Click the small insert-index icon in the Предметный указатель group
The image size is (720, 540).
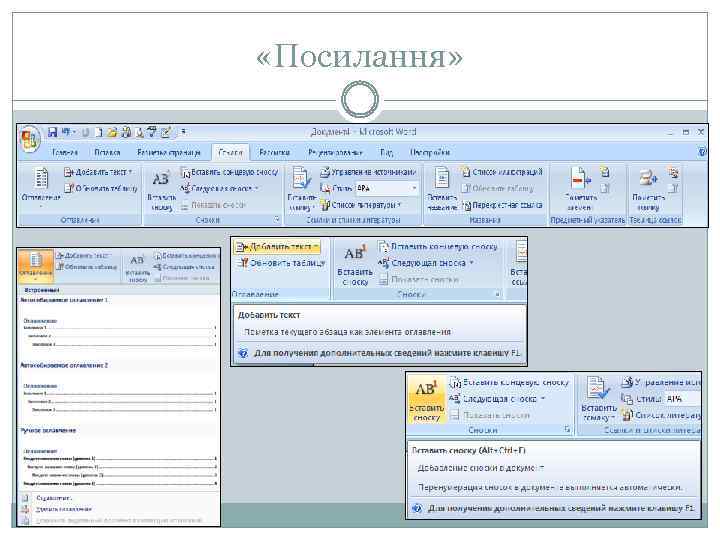click(605, 172)
